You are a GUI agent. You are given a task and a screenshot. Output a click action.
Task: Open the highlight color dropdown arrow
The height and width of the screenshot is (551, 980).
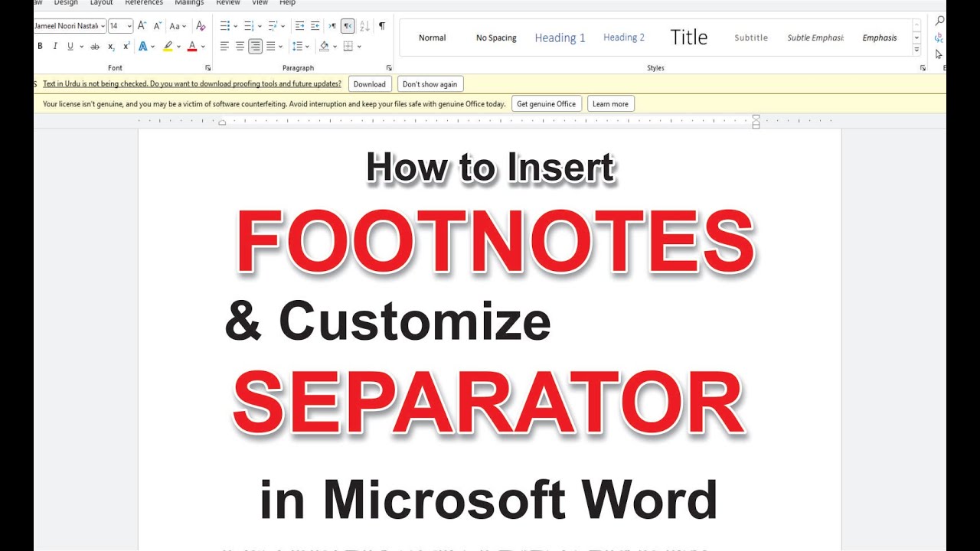(x=178, y=47)
